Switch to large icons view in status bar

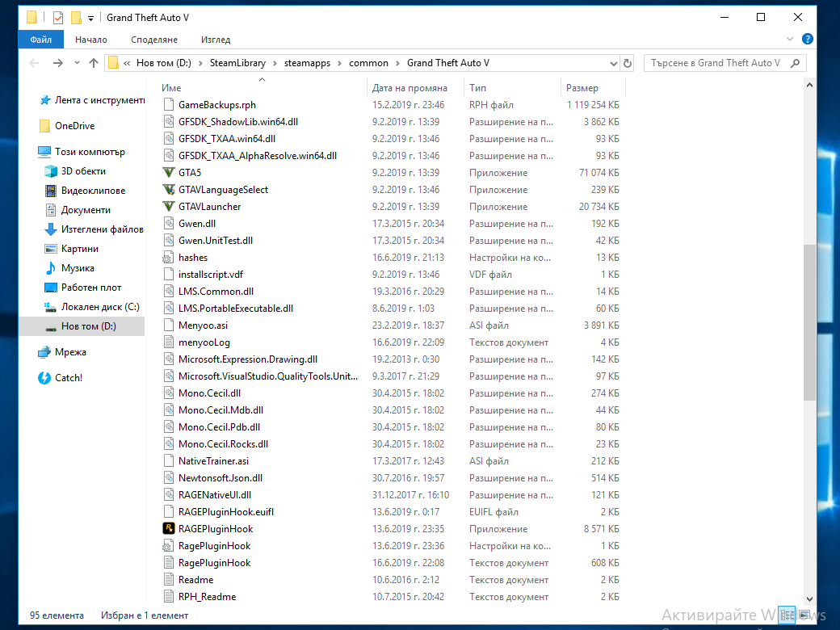point(804,615)
